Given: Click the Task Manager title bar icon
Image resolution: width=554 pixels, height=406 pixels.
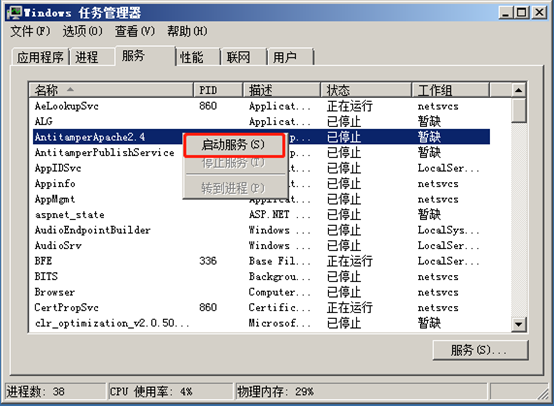Looking at the screenshot, I should pyautogui.click(x=15, y=13).
